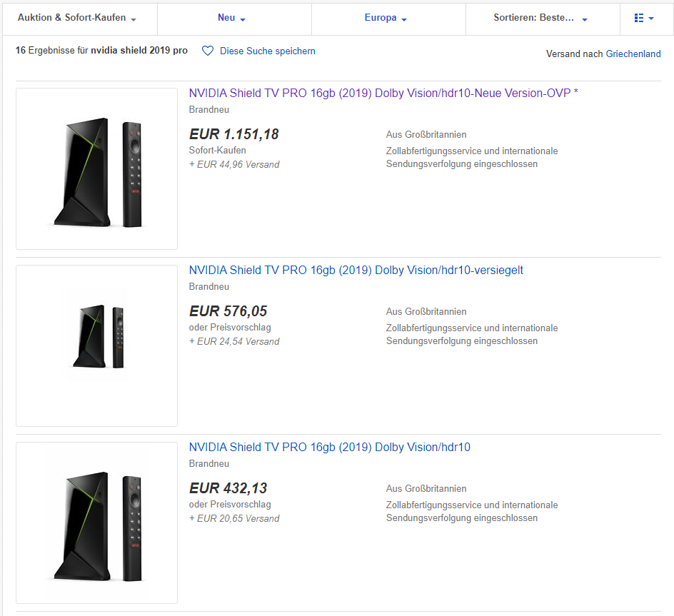Viewport: 674px width, 616px height.
Task: Click third listing's Shield product thumbnail
Action: (x=96, y=523)
